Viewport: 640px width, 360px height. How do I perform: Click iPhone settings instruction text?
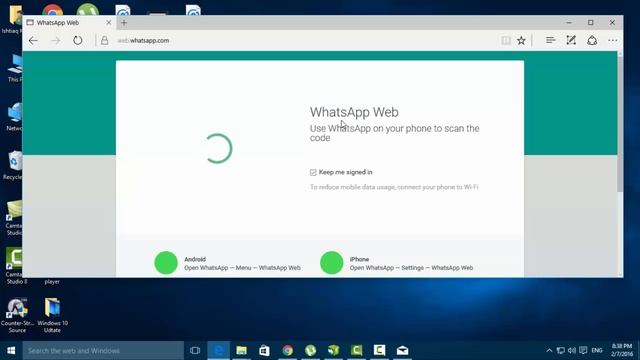tap(411, 268)
